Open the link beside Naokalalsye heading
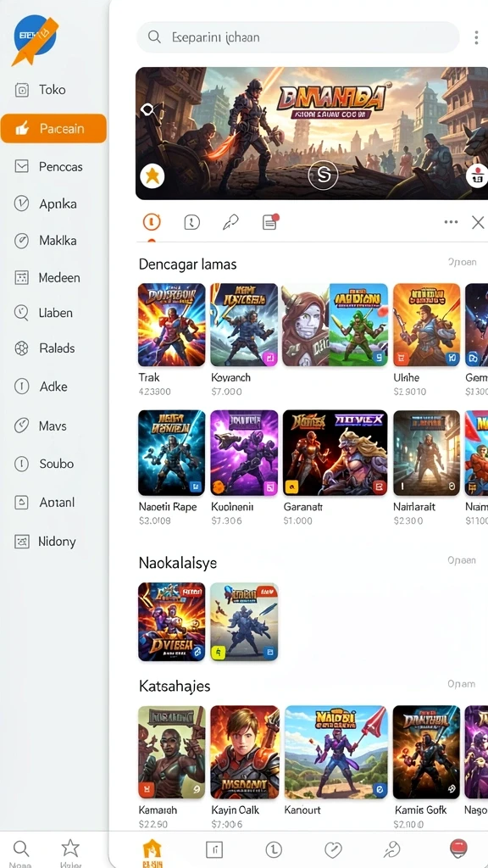Screen dimensions: 488x868 pyautogui.click(x=462, y=560)
